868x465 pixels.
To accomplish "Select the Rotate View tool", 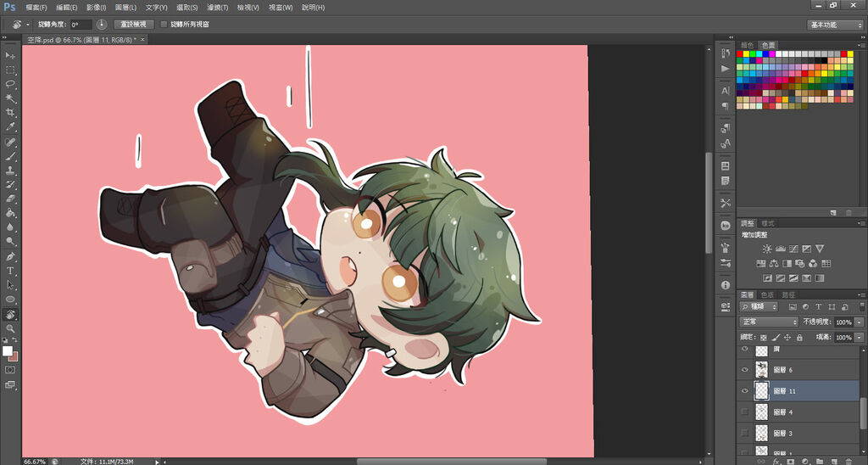I will [10, 314].
